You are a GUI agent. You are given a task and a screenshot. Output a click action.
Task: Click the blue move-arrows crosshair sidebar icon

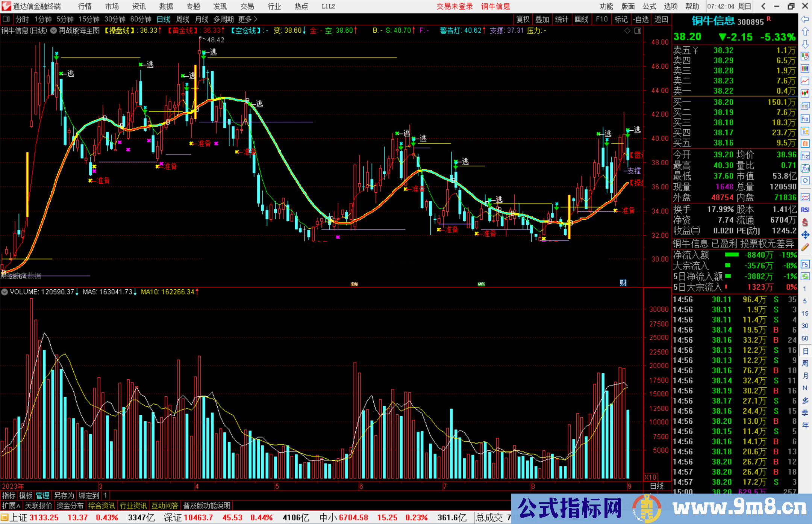[x=805, y=235]
